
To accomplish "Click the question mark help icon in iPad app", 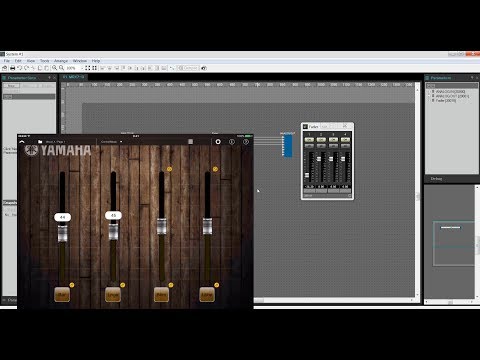I will [x=246, y=142].
